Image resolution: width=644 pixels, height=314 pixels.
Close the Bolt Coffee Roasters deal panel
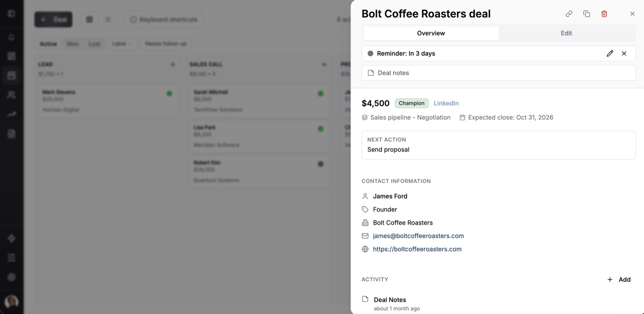[632, 14]
